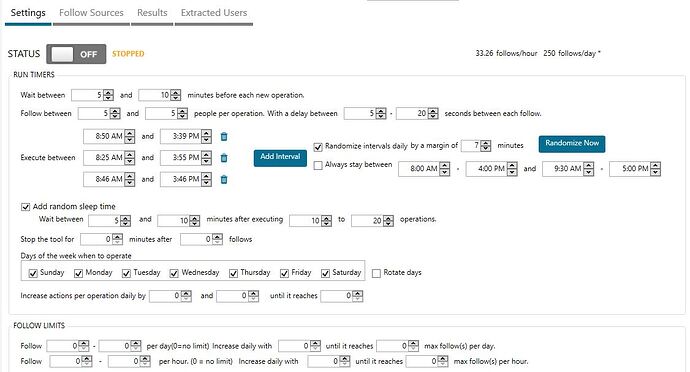Adjust randomize margin minutes spinner showing 7
This screenshot has width=690, height=372.
pyautogui.click(x=476, y=146)
